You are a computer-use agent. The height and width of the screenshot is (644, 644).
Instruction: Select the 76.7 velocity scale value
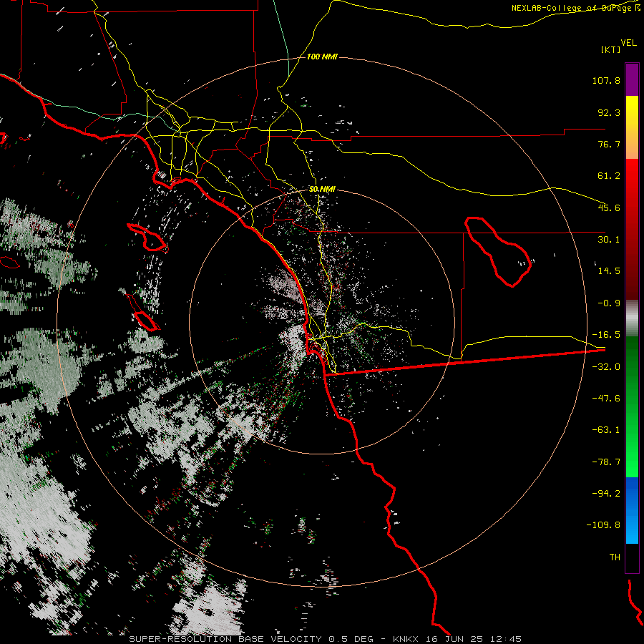click(609, 144)
